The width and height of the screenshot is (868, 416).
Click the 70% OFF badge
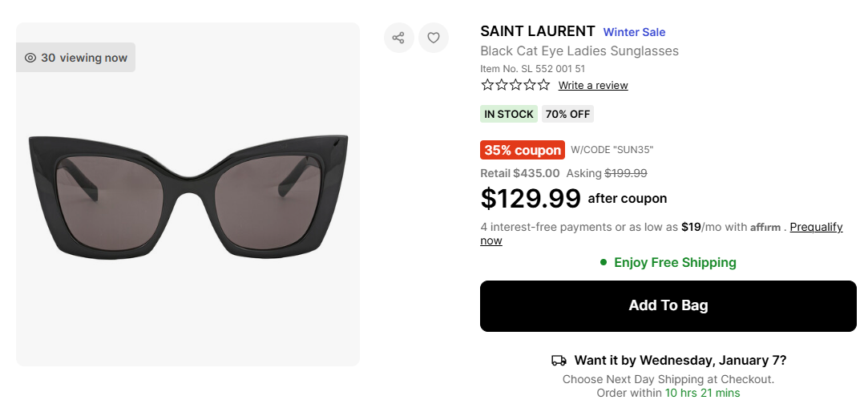[x=567, y=114]
